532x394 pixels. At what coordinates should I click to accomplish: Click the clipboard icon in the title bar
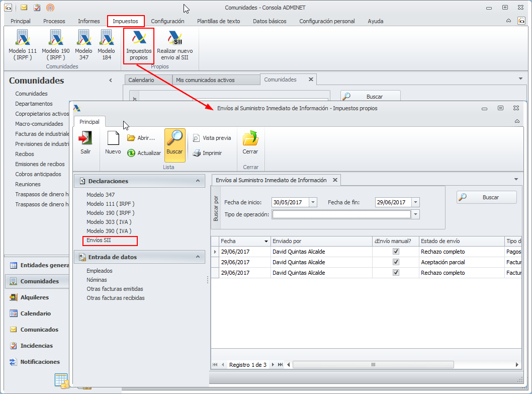click(x=37, y=8)
